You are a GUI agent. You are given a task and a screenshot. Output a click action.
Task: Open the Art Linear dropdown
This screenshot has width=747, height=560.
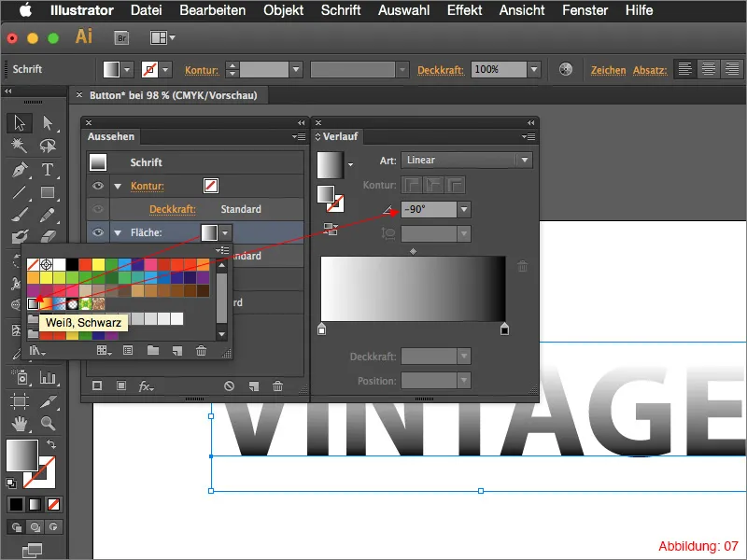pos(466,160)
